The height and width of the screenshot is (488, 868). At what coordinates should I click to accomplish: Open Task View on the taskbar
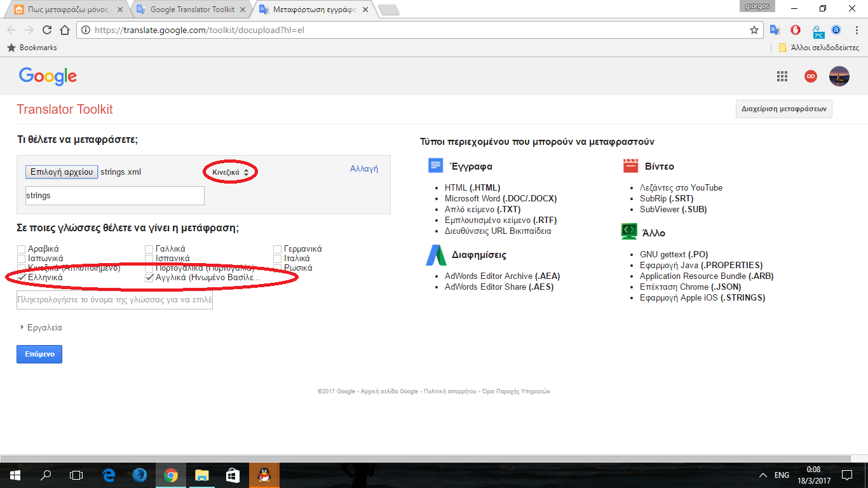(76, 475)
